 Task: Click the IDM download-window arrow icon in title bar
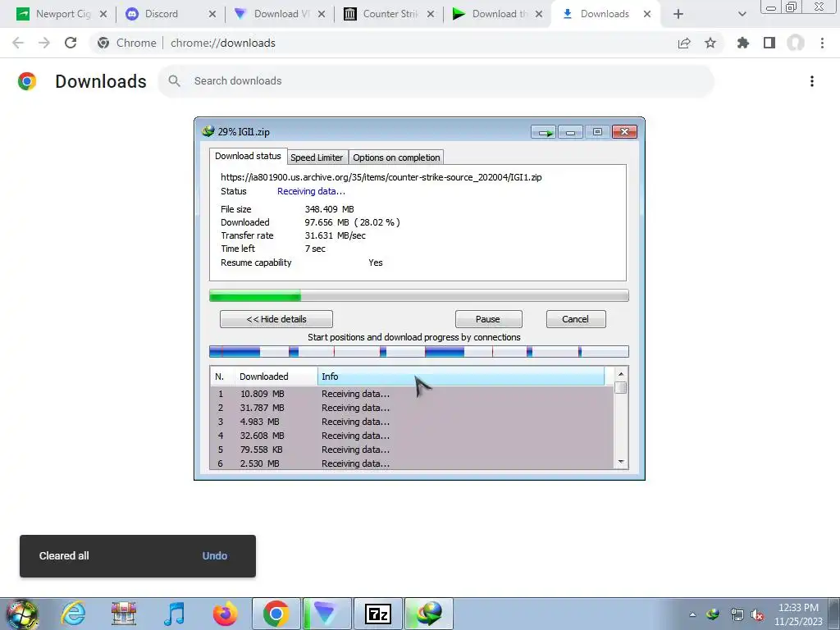[x=544, y=132]
